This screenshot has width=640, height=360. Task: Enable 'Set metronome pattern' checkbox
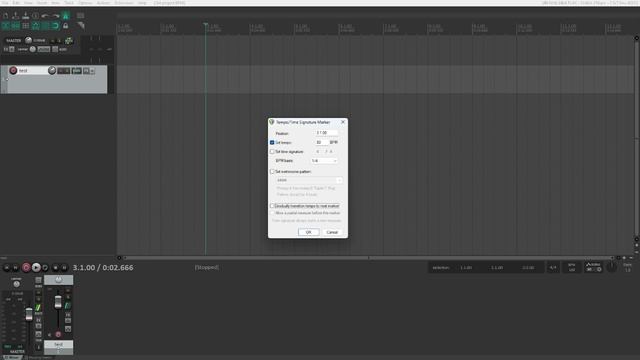(x=272, y=171)
